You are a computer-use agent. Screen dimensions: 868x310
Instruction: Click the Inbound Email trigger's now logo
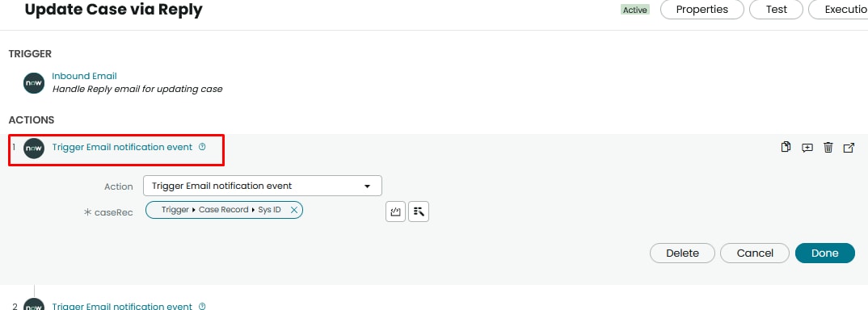coord(34,83)
